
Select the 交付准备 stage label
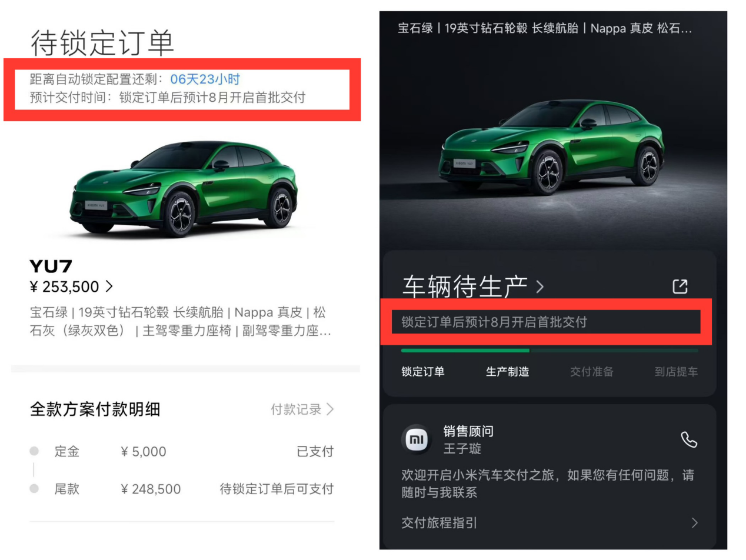[592, 372]
